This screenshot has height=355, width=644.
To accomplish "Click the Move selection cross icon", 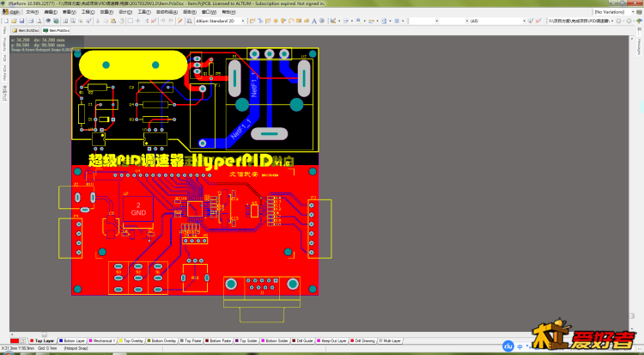I will (138, 21).
